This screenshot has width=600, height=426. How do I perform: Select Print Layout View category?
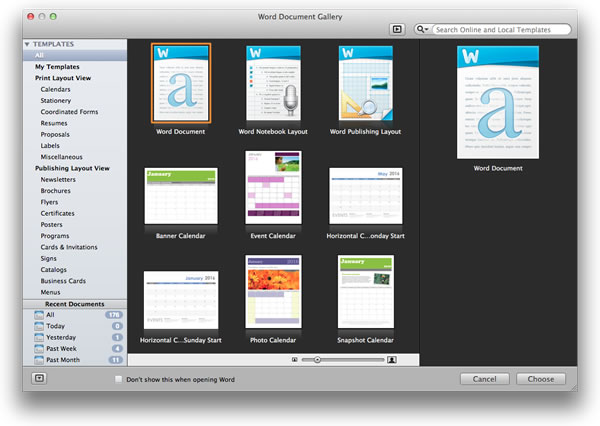[63, 78]
